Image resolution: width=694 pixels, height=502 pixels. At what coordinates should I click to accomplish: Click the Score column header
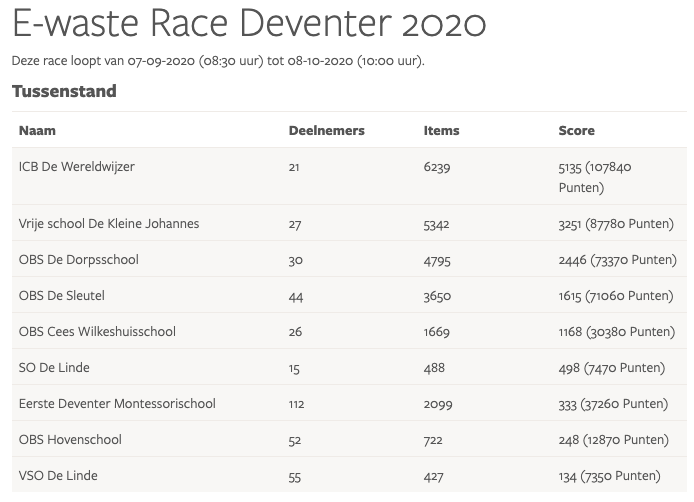pos(576,131)
